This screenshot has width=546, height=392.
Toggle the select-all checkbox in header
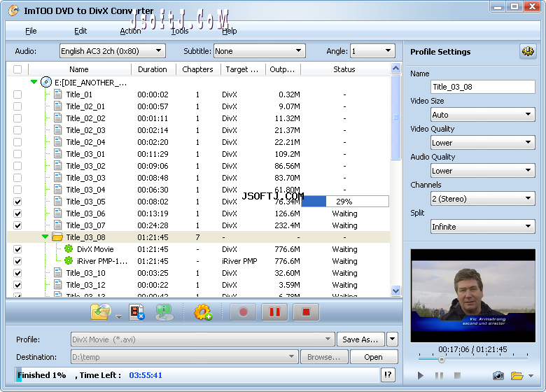tap(17, 69)
